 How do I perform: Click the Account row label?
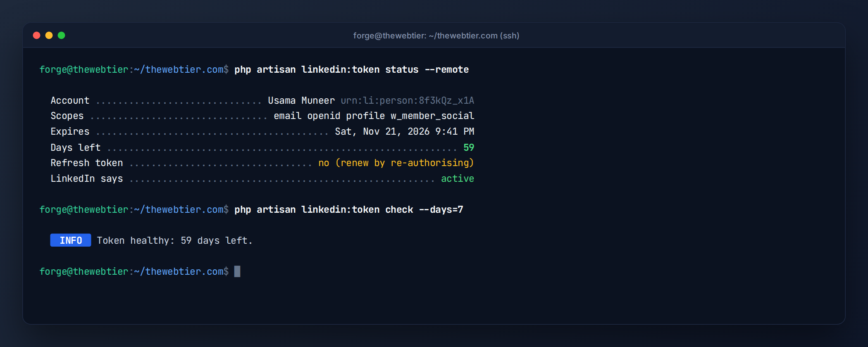click(70, 100)
